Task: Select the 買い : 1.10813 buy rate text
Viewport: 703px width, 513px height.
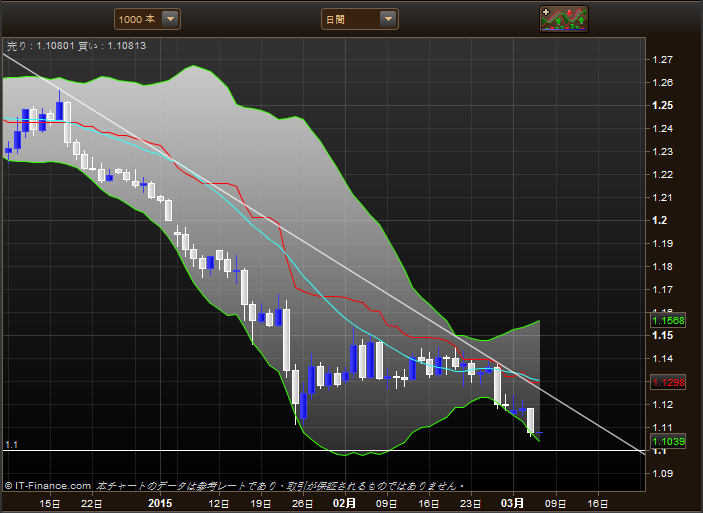Action: (112, 45)
